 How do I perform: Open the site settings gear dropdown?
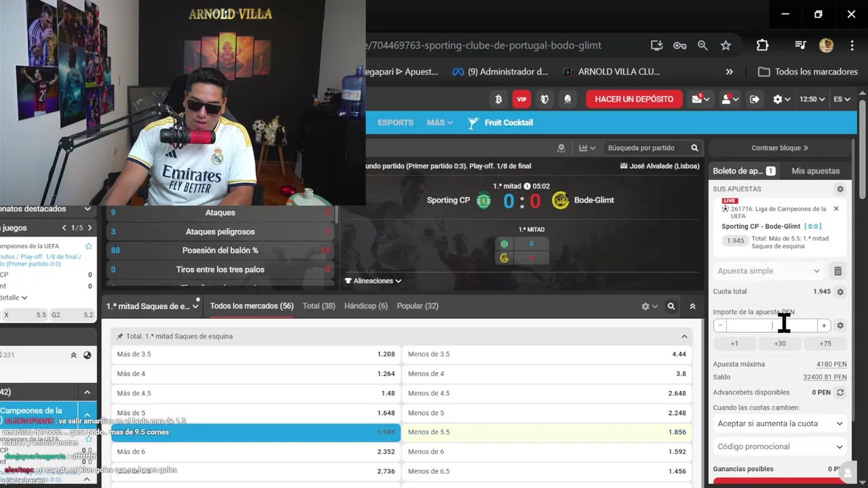tap(781, 99)
